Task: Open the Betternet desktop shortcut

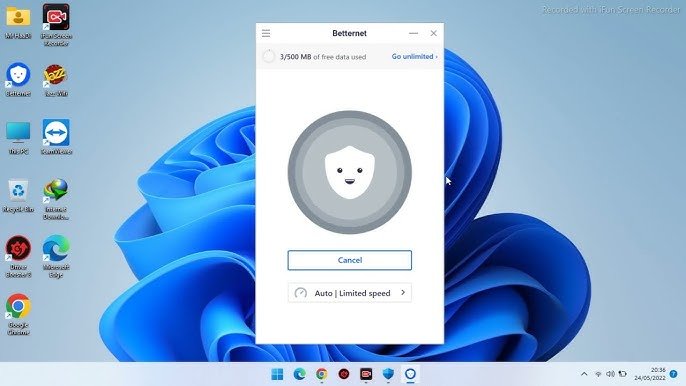Action: 18,79
